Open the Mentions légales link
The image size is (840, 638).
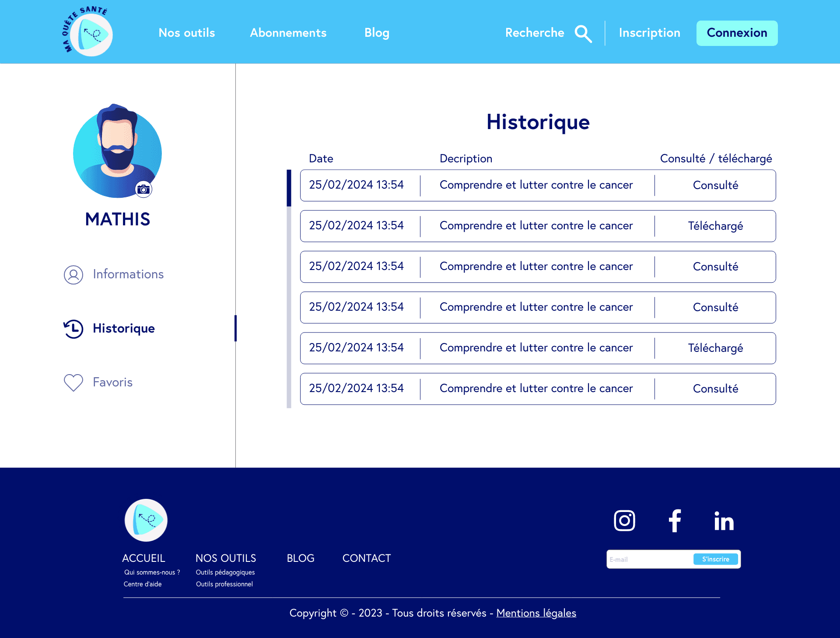point(536,613)
